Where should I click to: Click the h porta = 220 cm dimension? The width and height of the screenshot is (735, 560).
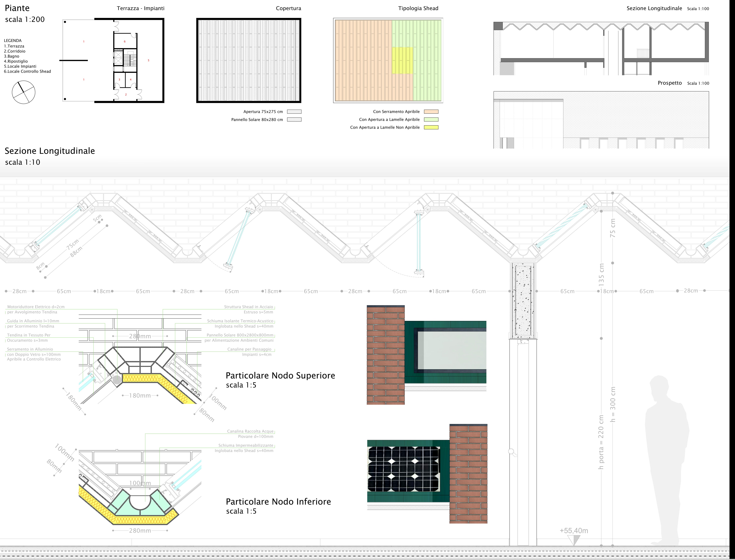click(601, 442)
